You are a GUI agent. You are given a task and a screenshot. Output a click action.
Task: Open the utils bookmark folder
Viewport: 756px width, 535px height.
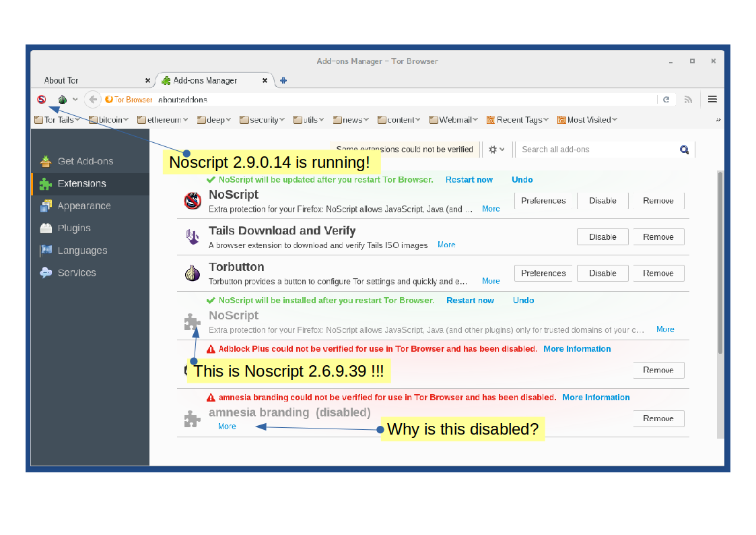[308, 120]
